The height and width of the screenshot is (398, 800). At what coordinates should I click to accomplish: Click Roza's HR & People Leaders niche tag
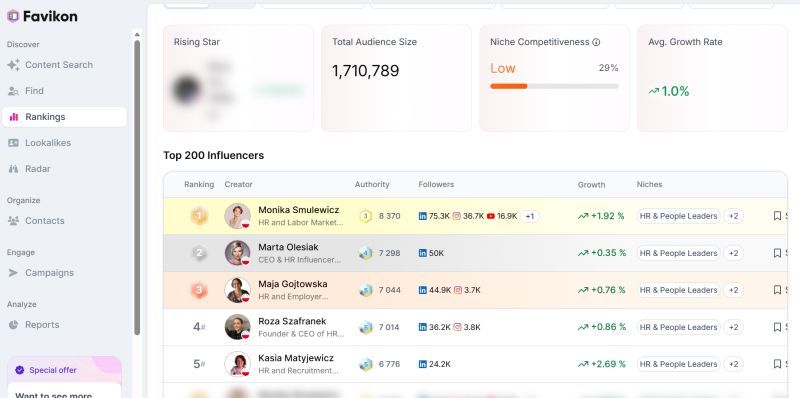tap(678, 327)
